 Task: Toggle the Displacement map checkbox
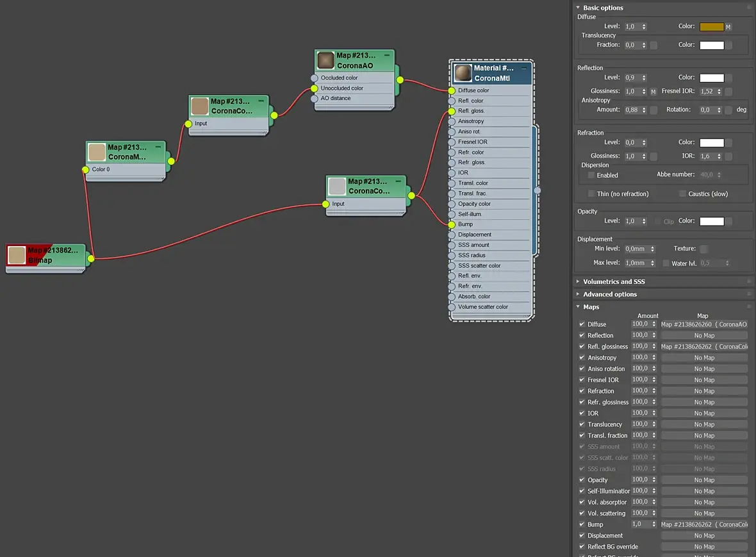point(582,536)
